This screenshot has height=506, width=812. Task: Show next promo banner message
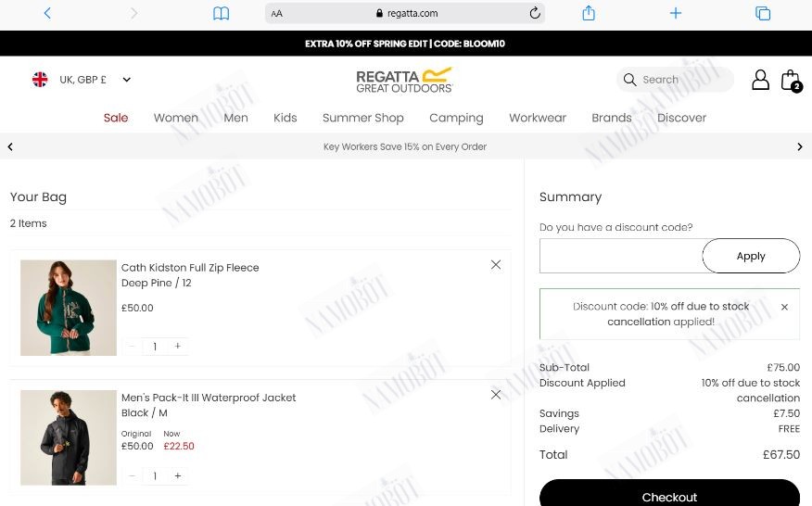(x=800, y=146)
